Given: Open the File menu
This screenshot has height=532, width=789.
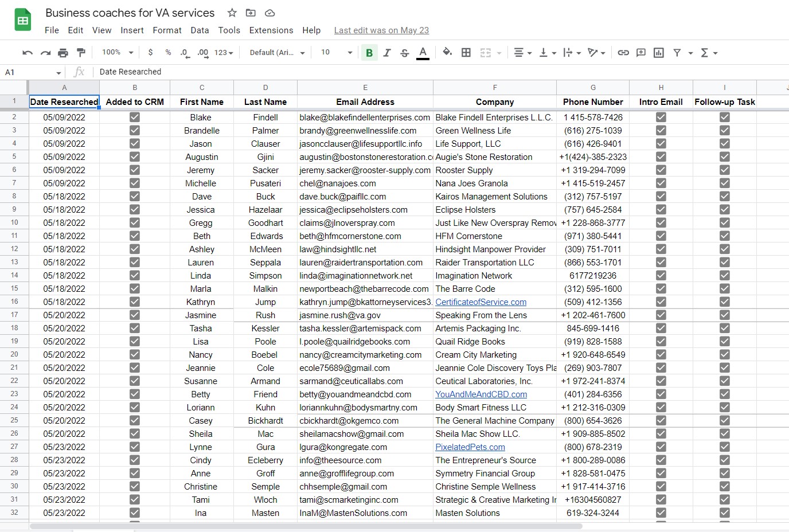Looking at the screenshot, I should pyautogui.click(x=52, y=30).
